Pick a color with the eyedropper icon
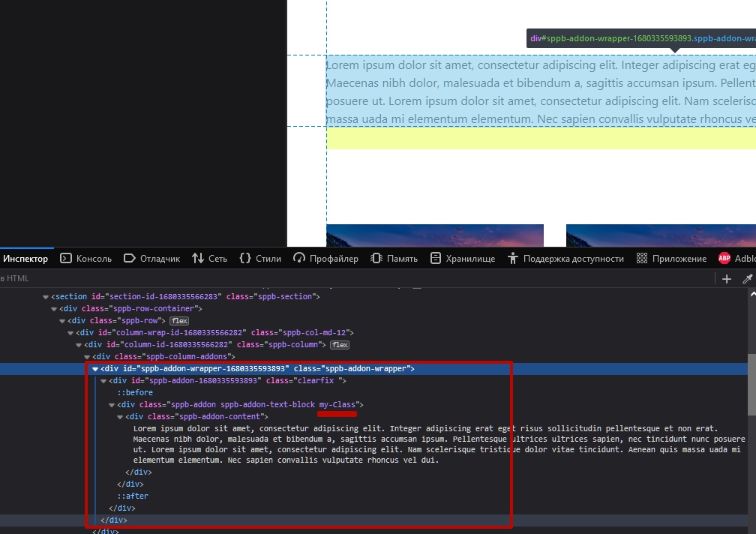 coord(747,279)
